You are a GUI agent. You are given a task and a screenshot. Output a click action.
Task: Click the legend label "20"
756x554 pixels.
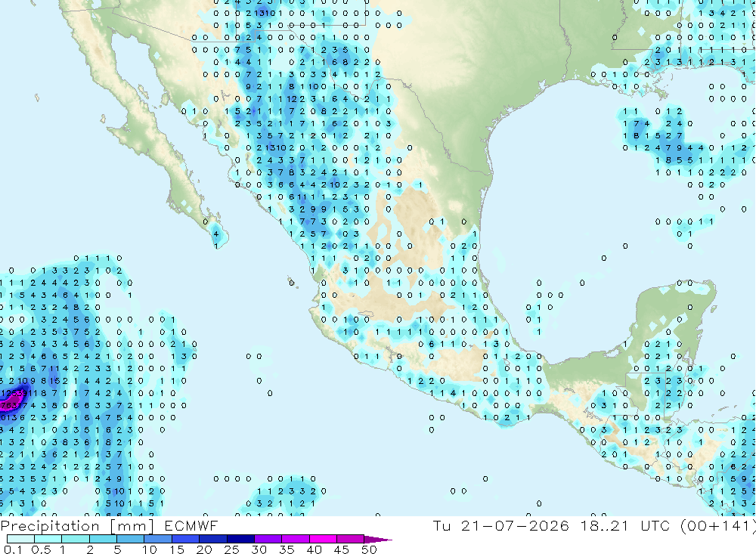click(204, 549)
